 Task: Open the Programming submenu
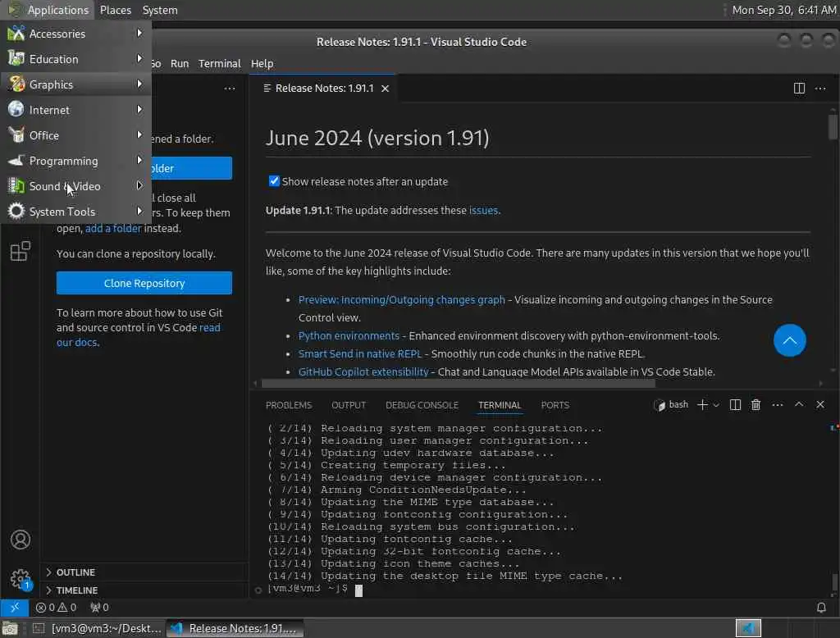[x=76, y=161]
